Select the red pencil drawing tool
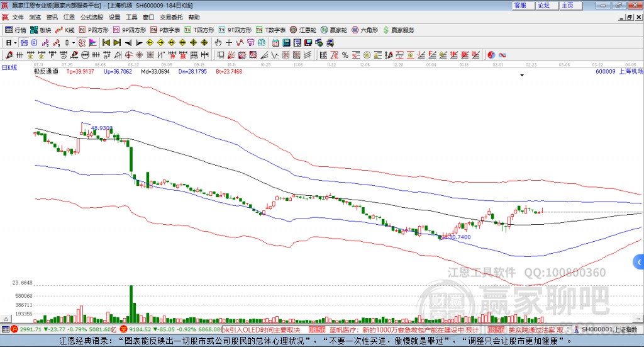This screenshot has width=644, height=347. tap(9, 55)
